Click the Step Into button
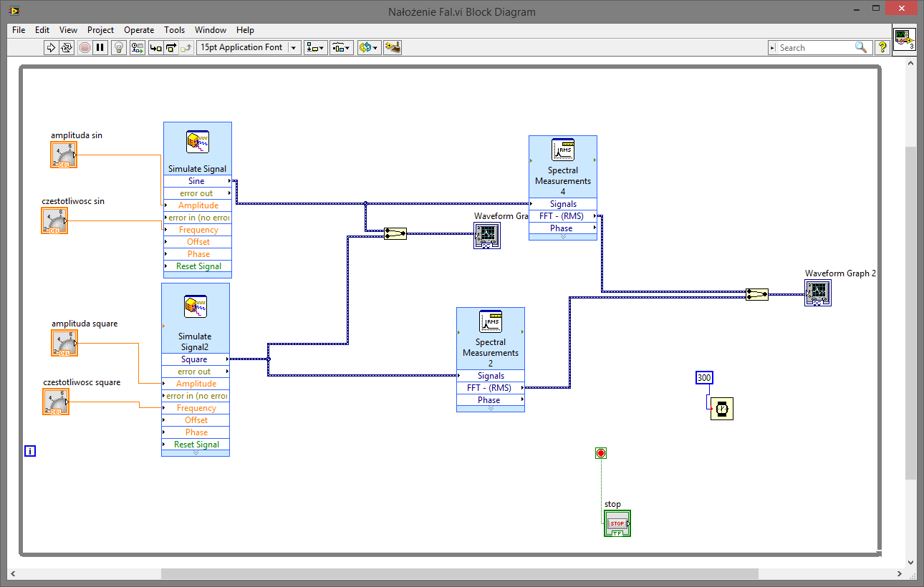Screen dimensions: 924x587 [155, 48]
